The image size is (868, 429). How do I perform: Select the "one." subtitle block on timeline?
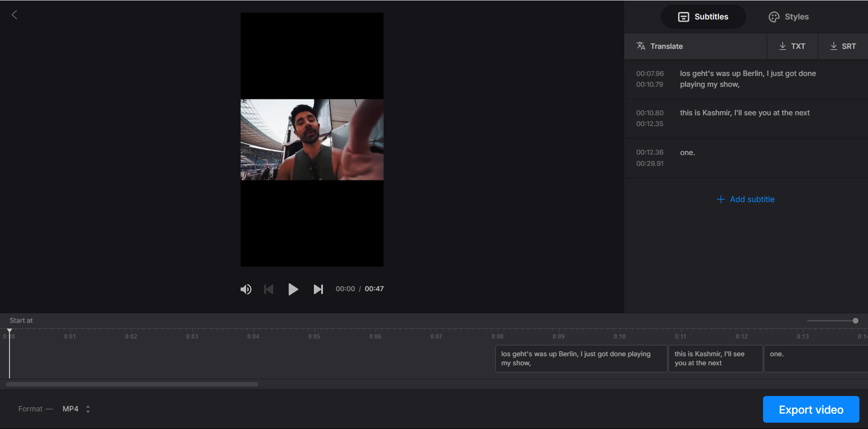(x=814, y=358)
